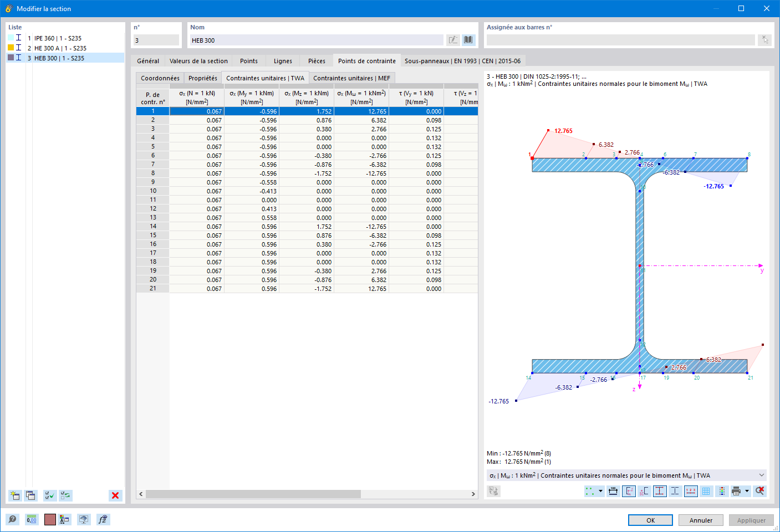780x532 pixels.
Task: Expand the print options dropdown arrow
Action: [747, 491]
